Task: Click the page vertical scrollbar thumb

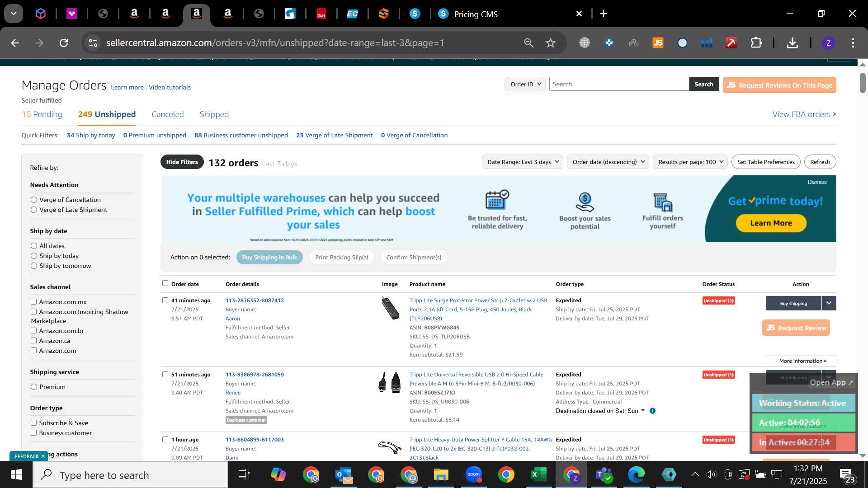Action: pyautogui.click(x=863, y=83)
